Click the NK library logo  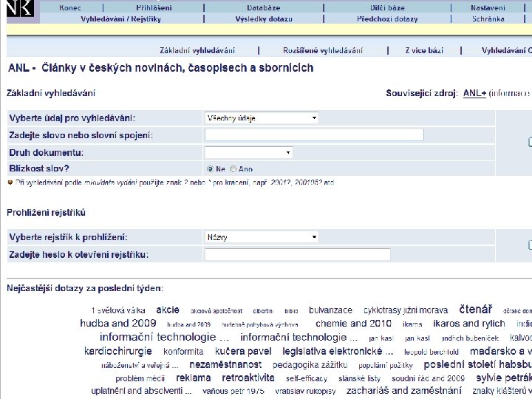point(21,8)
